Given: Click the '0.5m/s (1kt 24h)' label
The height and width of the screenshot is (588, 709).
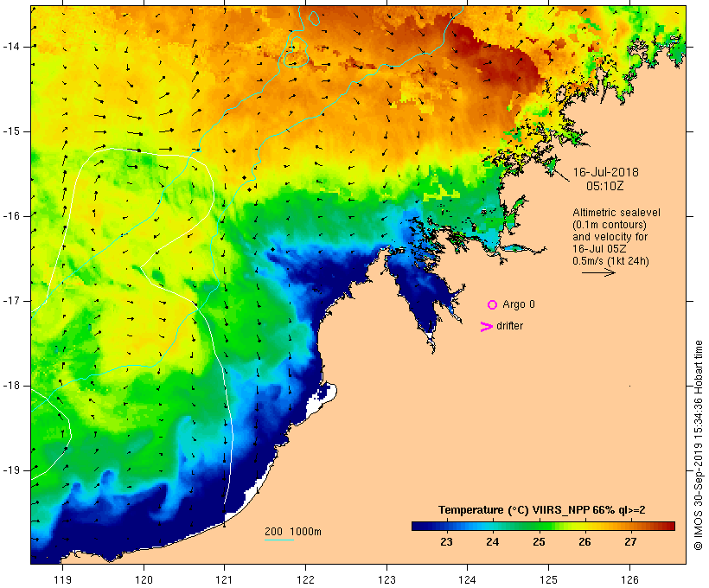Looking at the screenshot, I should pos(611,261).
